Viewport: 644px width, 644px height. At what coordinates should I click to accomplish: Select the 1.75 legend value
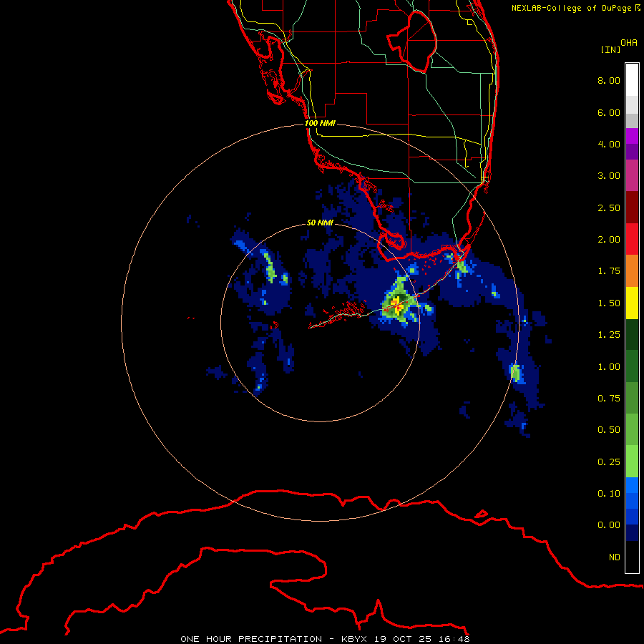609,271
